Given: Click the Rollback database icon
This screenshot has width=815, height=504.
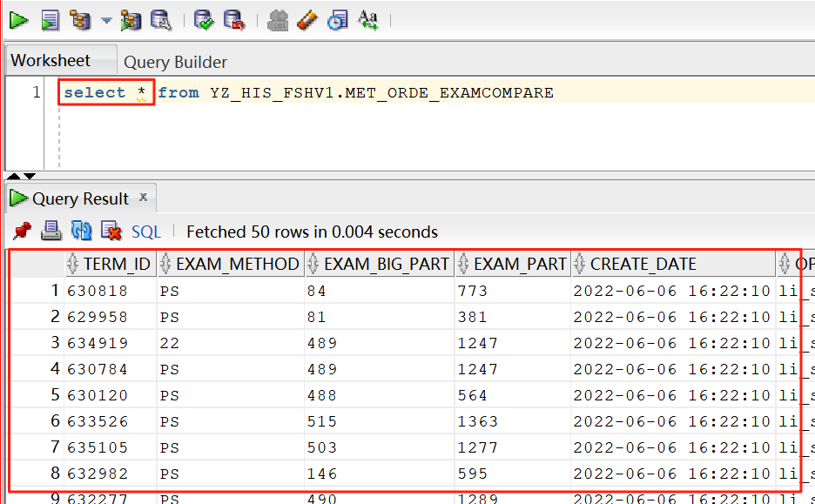Looking at the screenshot, I should tap(233, 19).
